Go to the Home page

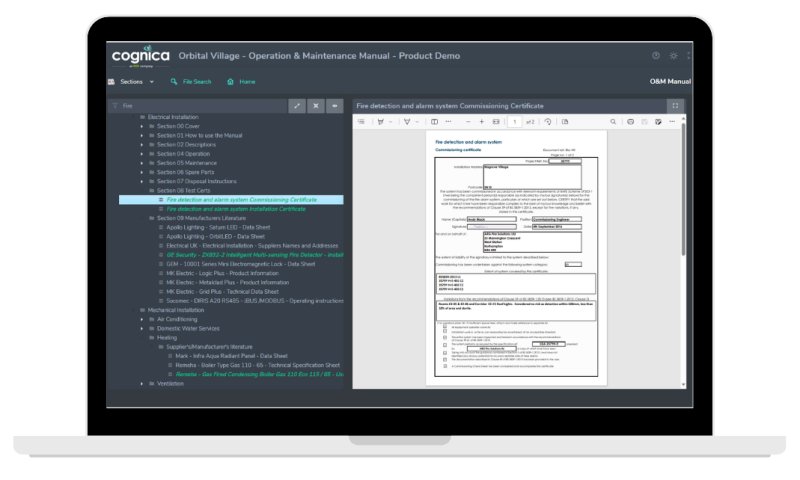click(240, 82)
